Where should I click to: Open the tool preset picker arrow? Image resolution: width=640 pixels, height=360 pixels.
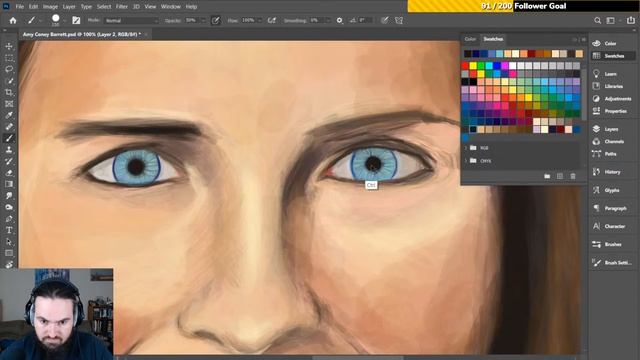click(40, 20)
